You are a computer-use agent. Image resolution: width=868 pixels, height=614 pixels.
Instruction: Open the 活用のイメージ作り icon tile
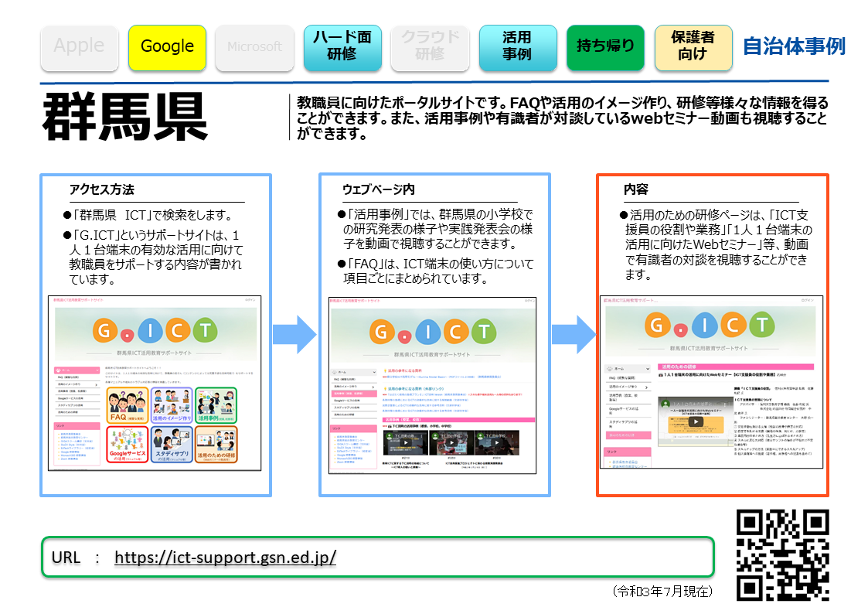(x=172, y=405)
